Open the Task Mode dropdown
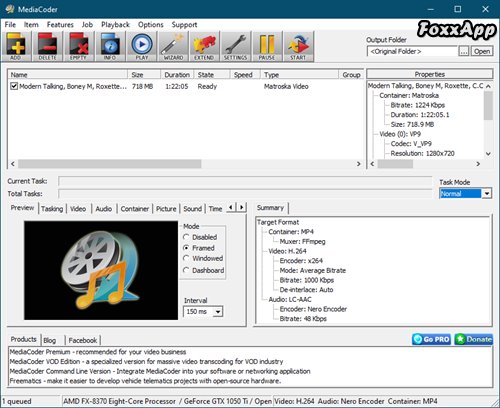 coord(487,193)
